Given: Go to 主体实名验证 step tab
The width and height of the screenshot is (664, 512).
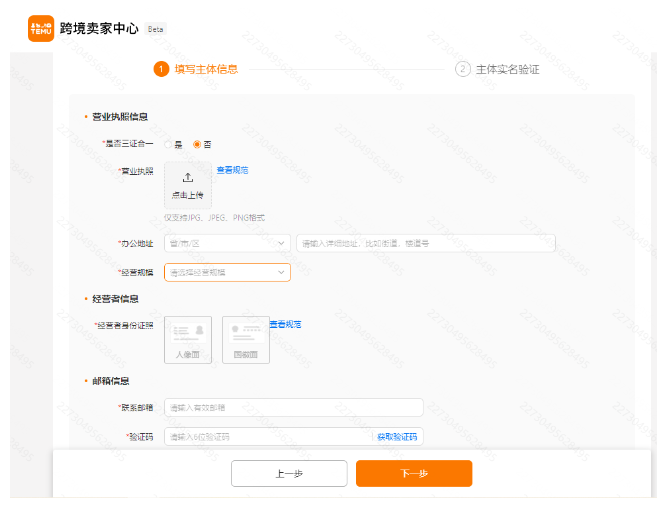Looking at the screenshot, I should [507, 69].
